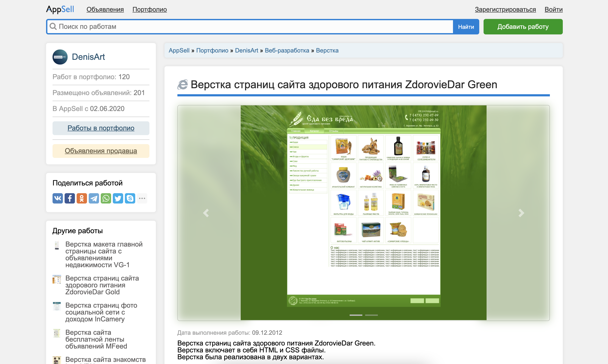Click the DenisArt profile avatar

(60, 57)
